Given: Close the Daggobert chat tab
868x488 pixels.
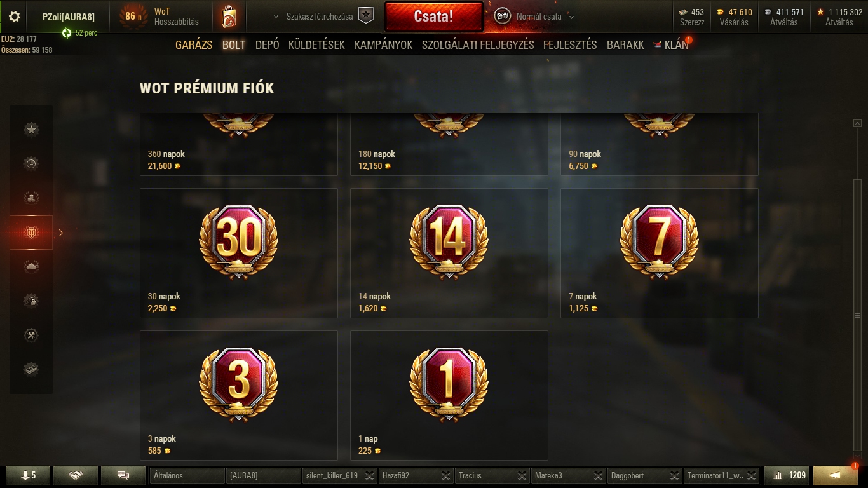Looking at the screenshot, I should [x=674, y=475].
